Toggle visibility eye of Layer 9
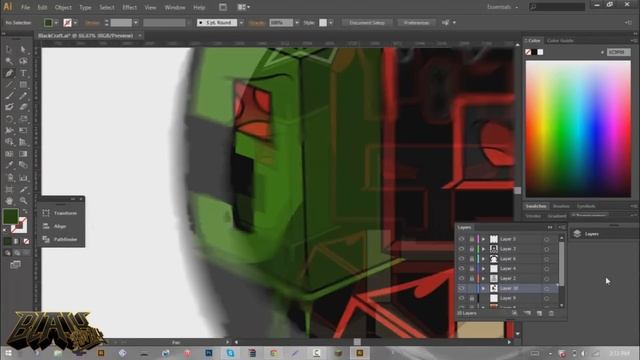 (461, 298)
